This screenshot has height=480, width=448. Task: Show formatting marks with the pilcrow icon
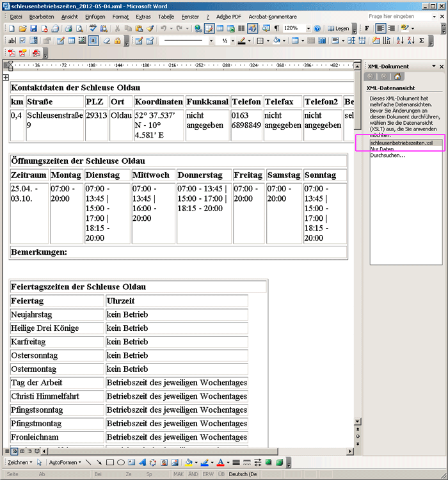tap(276, 28)
